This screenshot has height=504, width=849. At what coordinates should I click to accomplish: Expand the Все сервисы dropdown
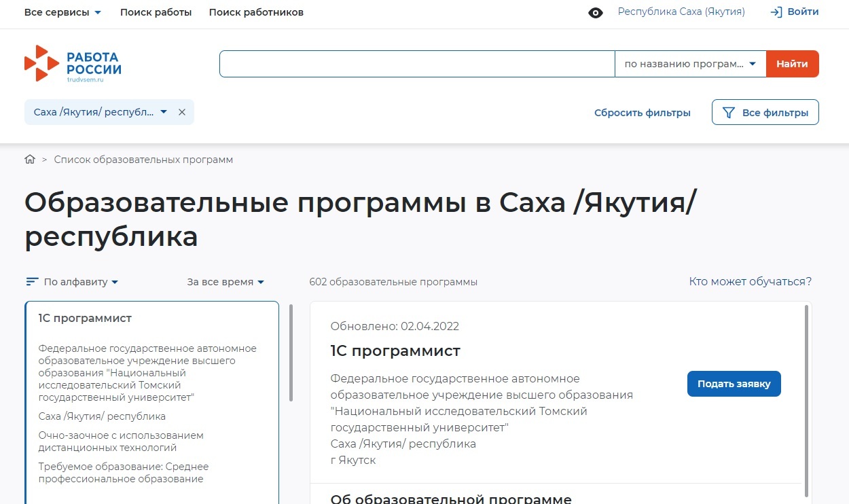(62, 12)
